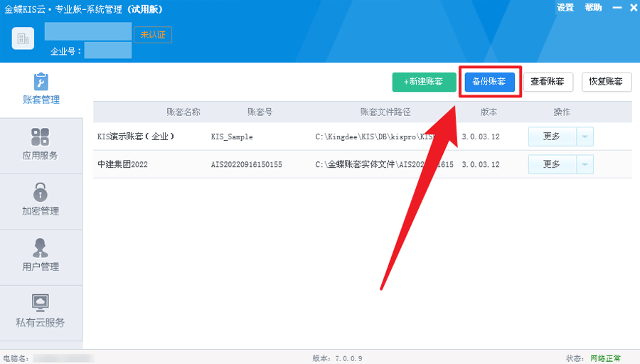
Task: Click the 网络正常 status text
Action: (605, 358)
